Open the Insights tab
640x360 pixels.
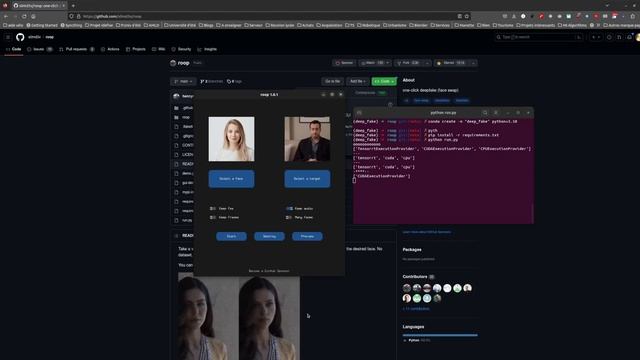coord(207,49)
